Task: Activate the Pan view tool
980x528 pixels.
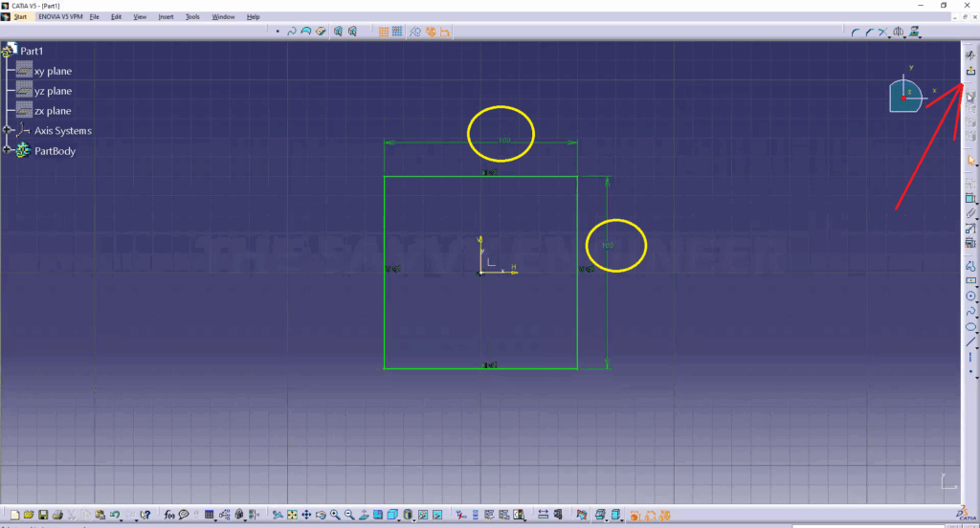Action: tap(306, 515)
